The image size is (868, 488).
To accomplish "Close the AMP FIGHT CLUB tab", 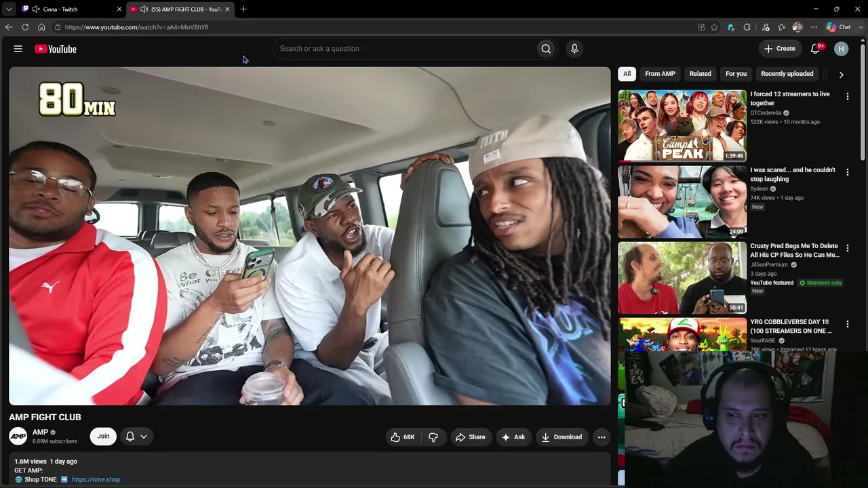I will (x=227, y=9).
